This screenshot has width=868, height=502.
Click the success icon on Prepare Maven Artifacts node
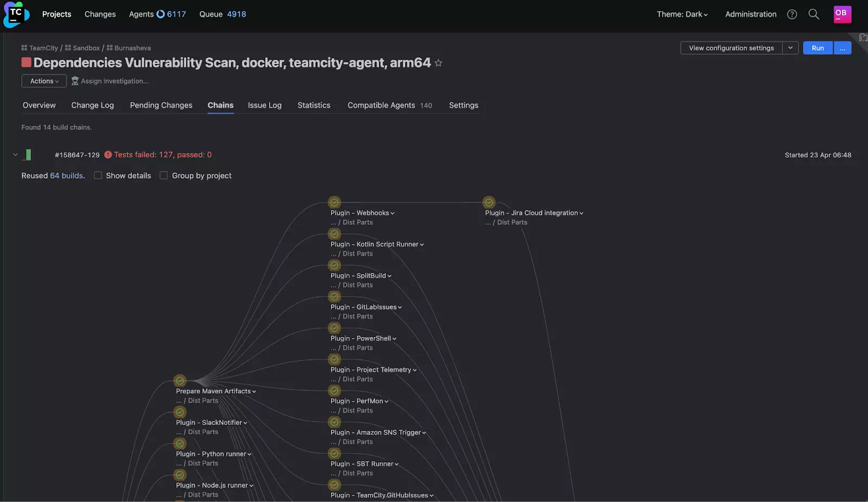pos(180,380)
